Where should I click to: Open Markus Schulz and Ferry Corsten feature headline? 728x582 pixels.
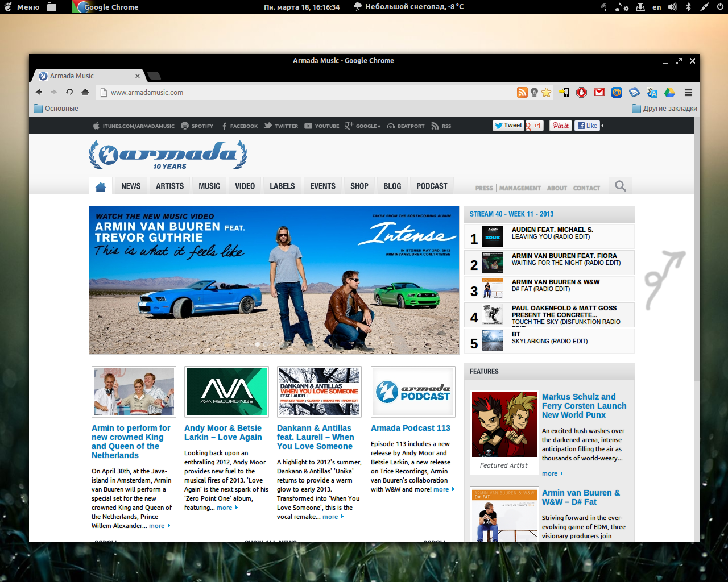pos(584,406)
